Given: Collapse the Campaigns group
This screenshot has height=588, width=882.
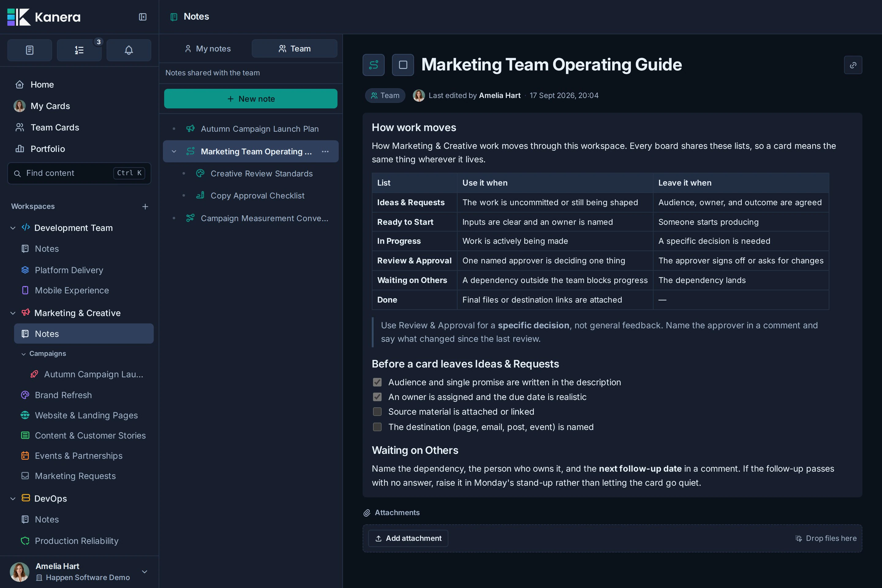Looking at the screenshot, I should [24, 354].
